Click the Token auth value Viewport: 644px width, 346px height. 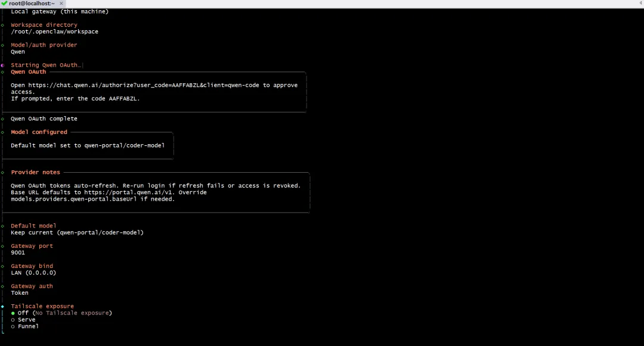click(20, 293)
